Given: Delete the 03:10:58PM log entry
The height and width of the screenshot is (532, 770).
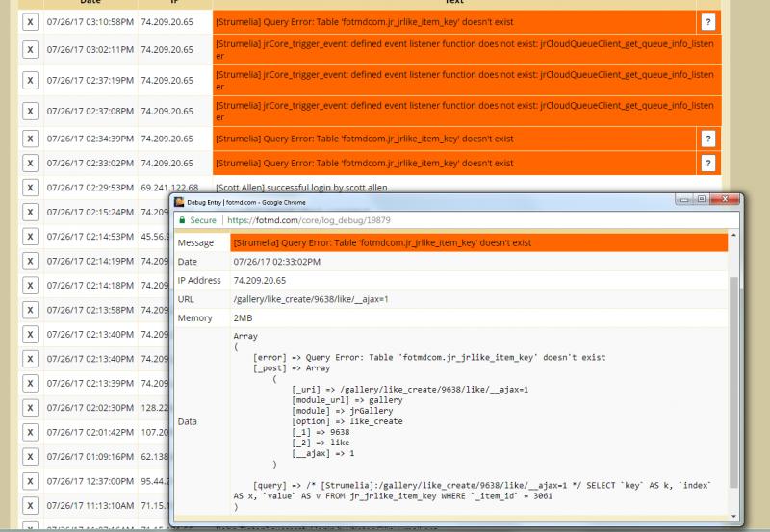Looking at the screenshot, I should coord(30,22).
